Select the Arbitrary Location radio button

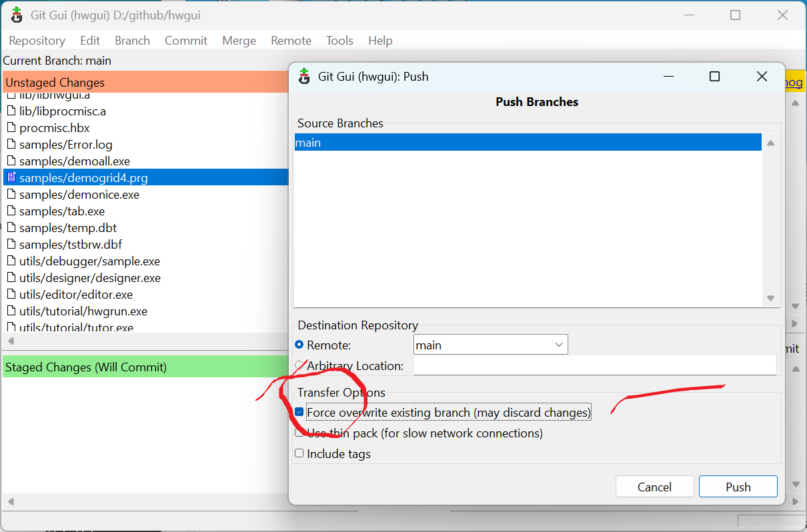pyautogui.click(x=299, y=365)
